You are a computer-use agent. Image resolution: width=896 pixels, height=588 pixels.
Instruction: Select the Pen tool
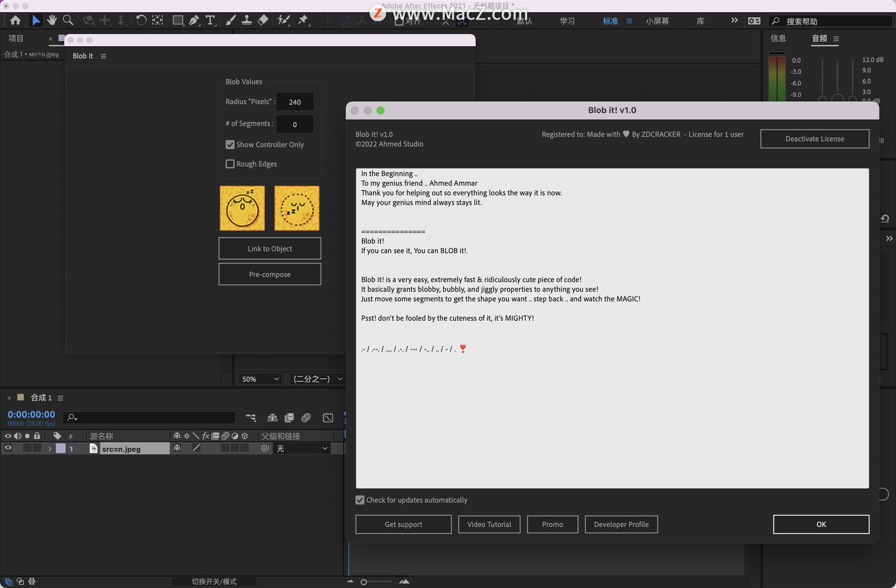click(x=194, y=20)
